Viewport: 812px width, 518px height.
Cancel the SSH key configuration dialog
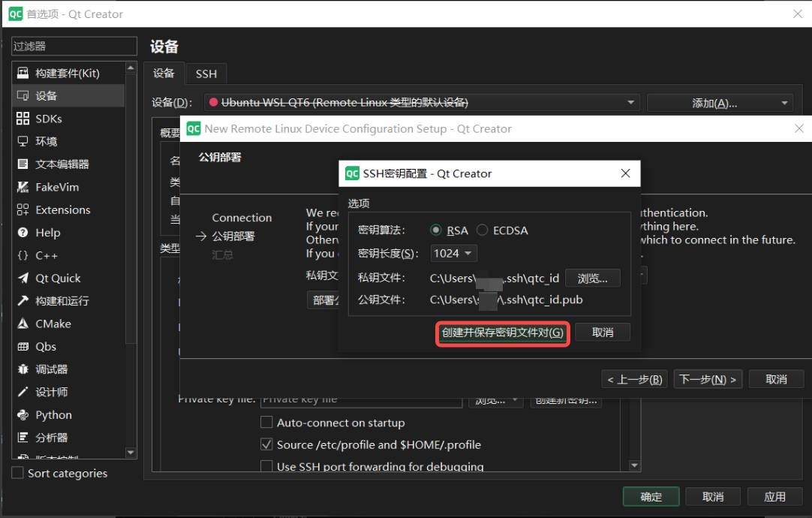(x=603, y=333)
